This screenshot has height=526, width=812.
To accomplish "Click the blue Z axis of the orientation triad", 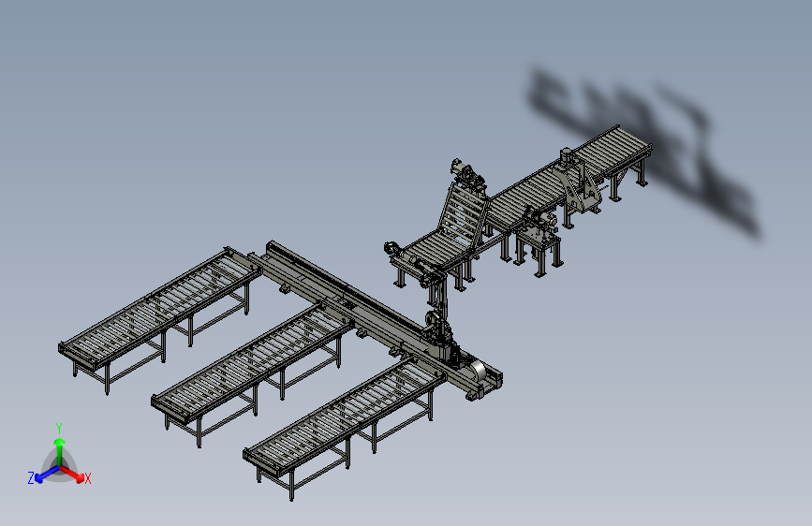I will [x=47, y=474].
